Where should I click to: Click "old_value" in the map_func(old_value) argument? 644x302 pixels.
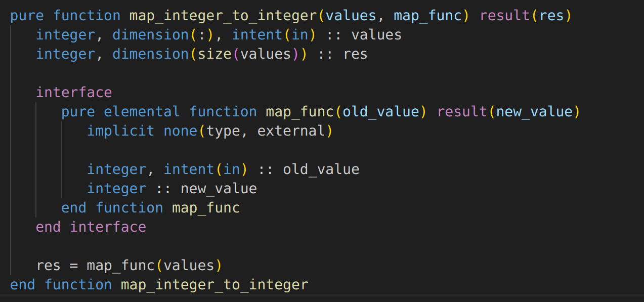(x=381, y=112)
